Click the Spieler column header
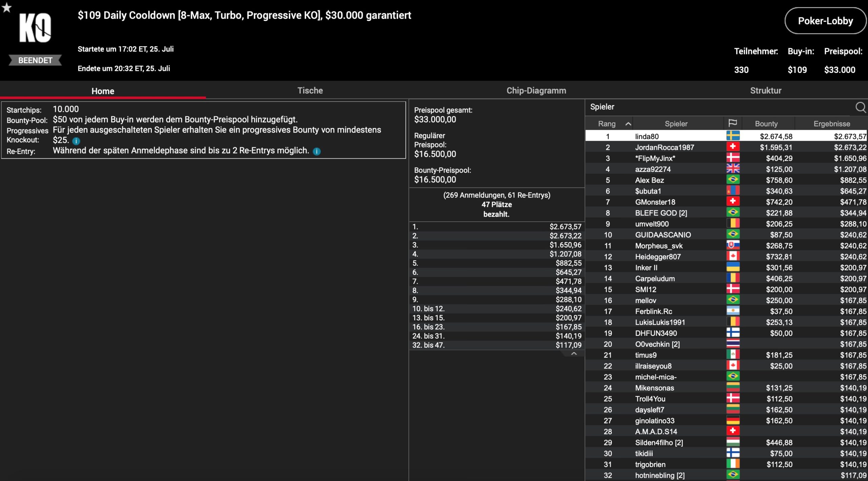 (x=676, y=124)
